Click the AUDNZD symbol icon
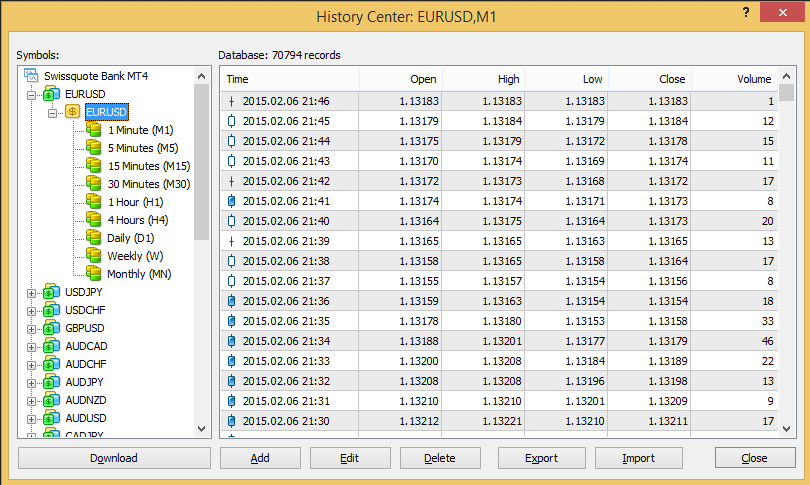The height and width of the screenshot is (485, 810). (51, 400)
